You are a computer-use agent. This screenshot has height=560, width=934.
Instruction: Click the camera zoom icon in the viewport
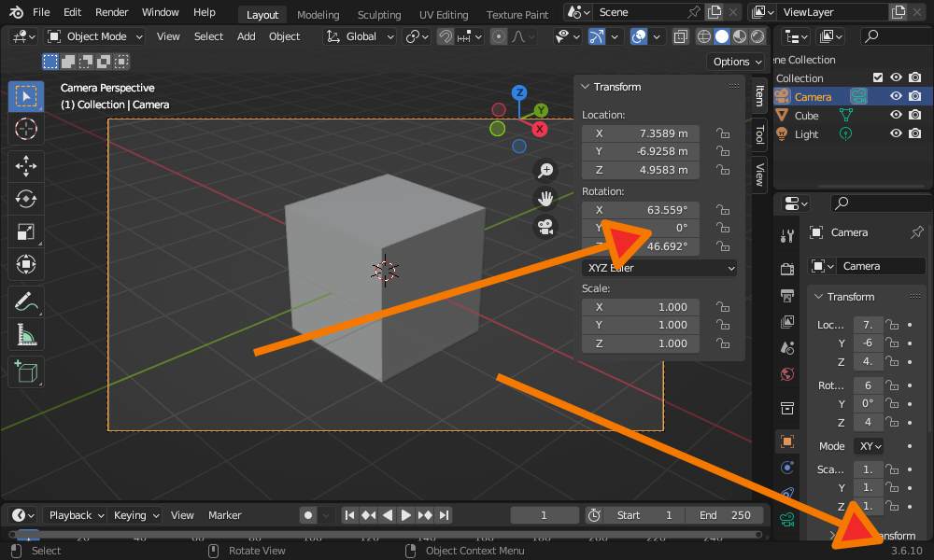[x=545, y=170]
